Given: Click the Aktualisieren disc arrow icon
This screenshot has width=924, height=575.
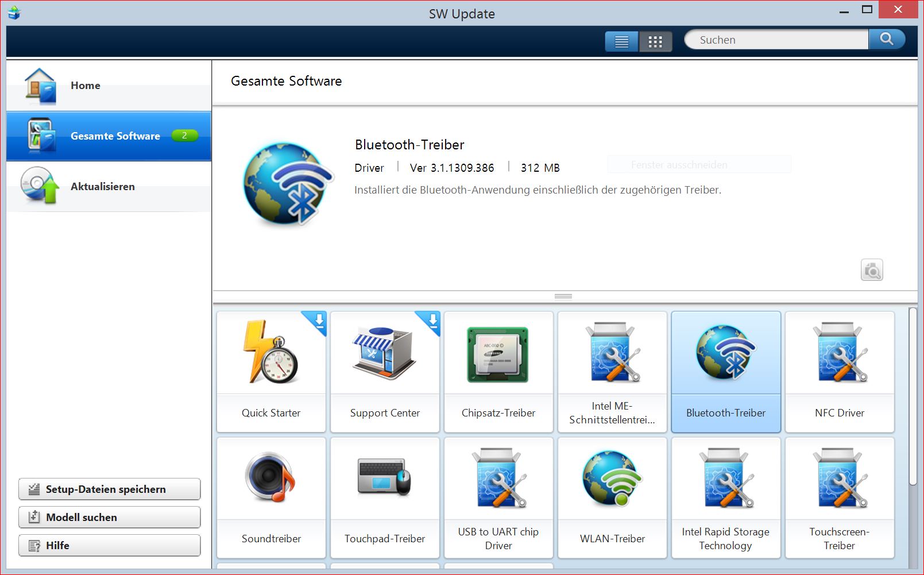Looking at the screenshot, I should [40, 185].
